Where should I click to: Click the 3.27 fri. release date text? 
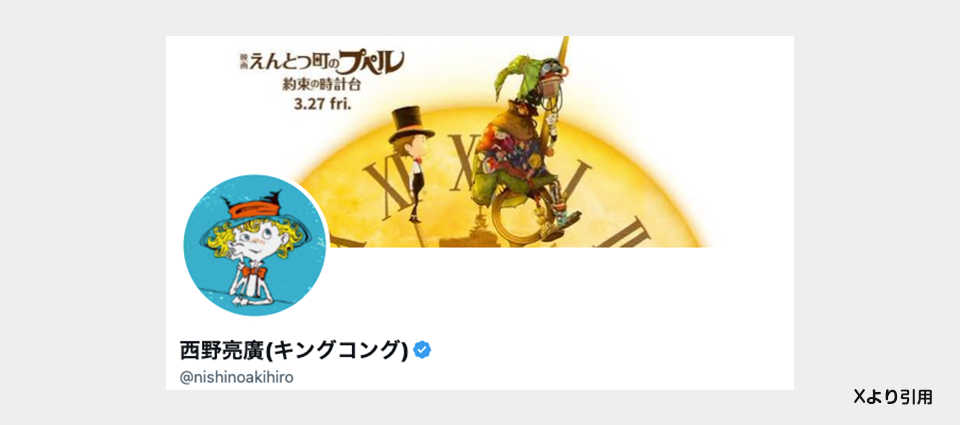(322, 103)
